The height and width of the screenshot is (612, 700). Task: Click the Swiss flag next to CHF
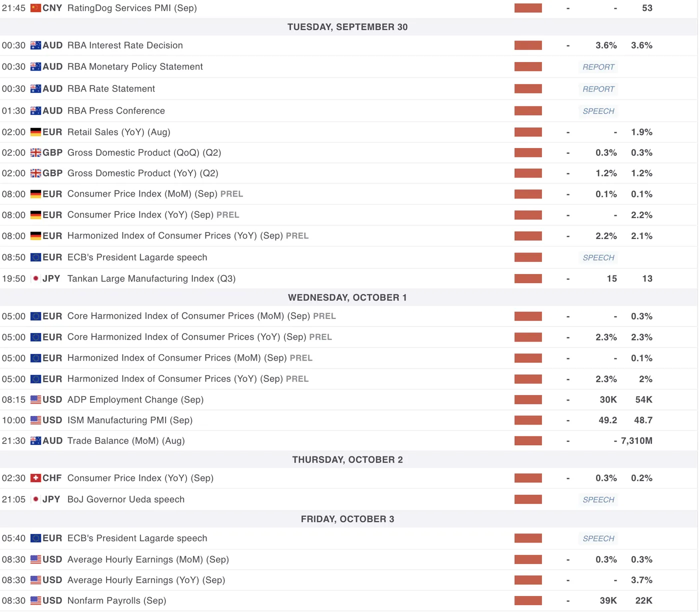pos(35,478)
